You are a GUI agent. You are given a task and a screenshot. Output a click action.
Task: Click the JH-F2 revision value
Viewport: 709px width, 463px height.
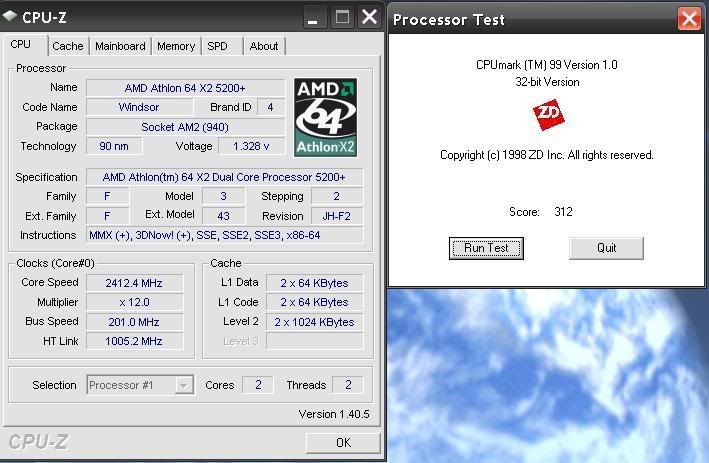(x=337, y=216)
